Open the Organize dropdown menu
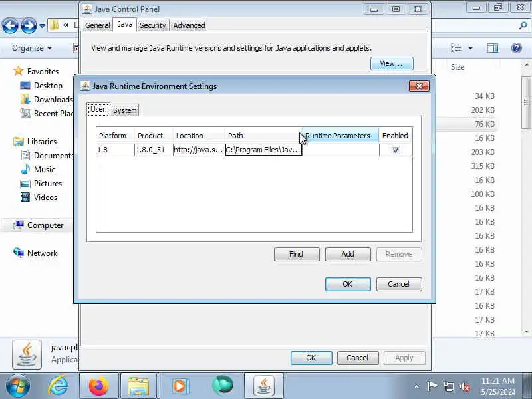Screen dimensions: 532x399 [x=32, y=48]
